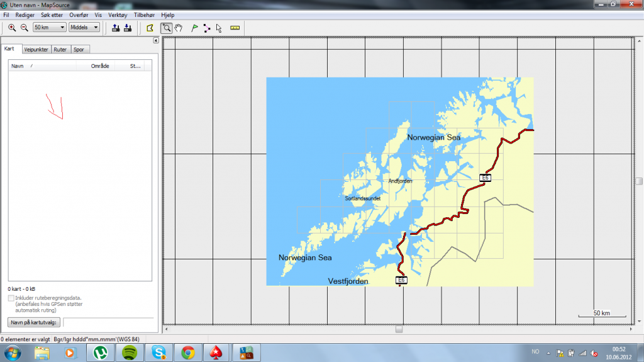Open the Verktøy menu

118,14
